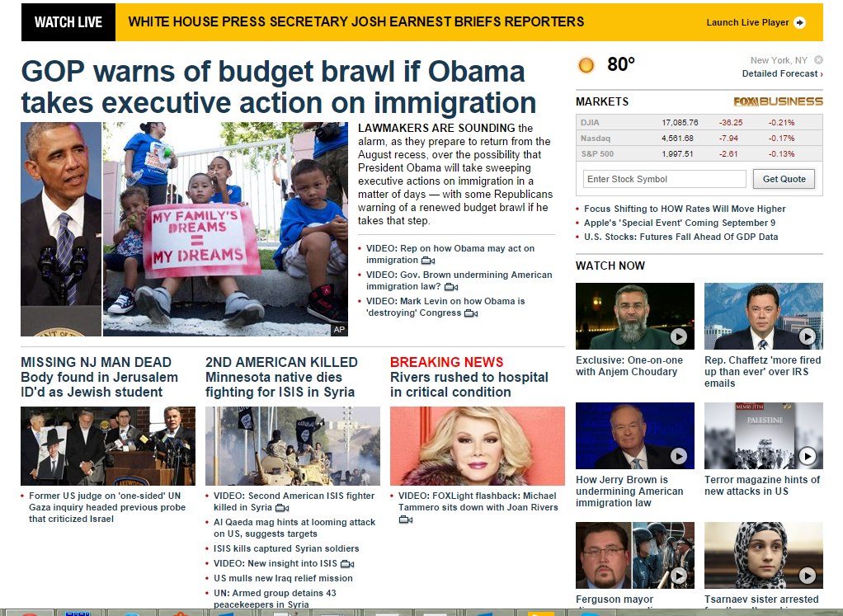The image size is (843, 616).
Task: Click camera icon after 'Rep on how Obama may act'
Action: pos(428,261)
